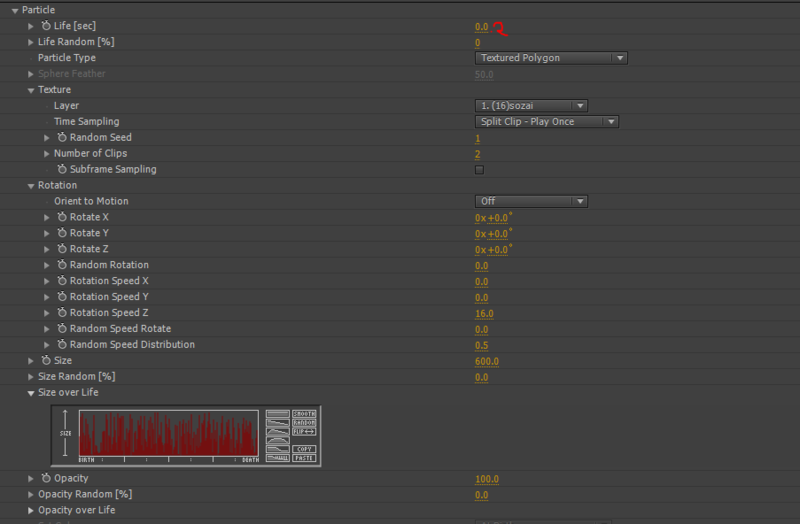This screenshot has height=524, width=800.
Task: Toggle the Random Speed Rotate stopwatch
Action: tap(62, 329)
